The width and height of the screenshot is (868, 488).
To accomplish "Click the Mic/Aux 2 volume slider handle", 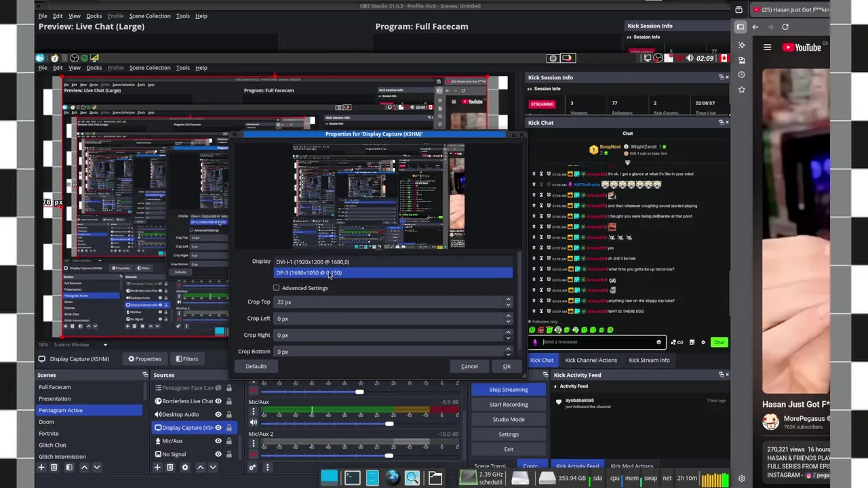I will 389,455.
